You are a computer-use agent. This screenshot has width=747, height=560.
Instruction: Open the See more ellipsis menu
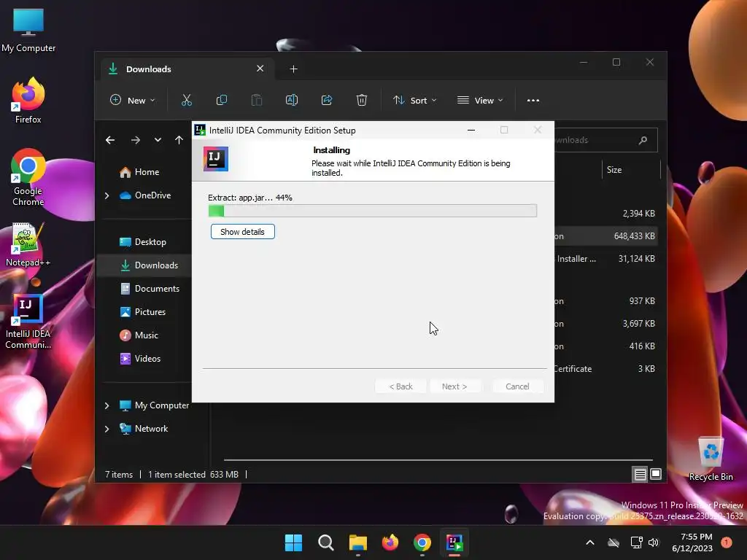(x=533, y=101)
